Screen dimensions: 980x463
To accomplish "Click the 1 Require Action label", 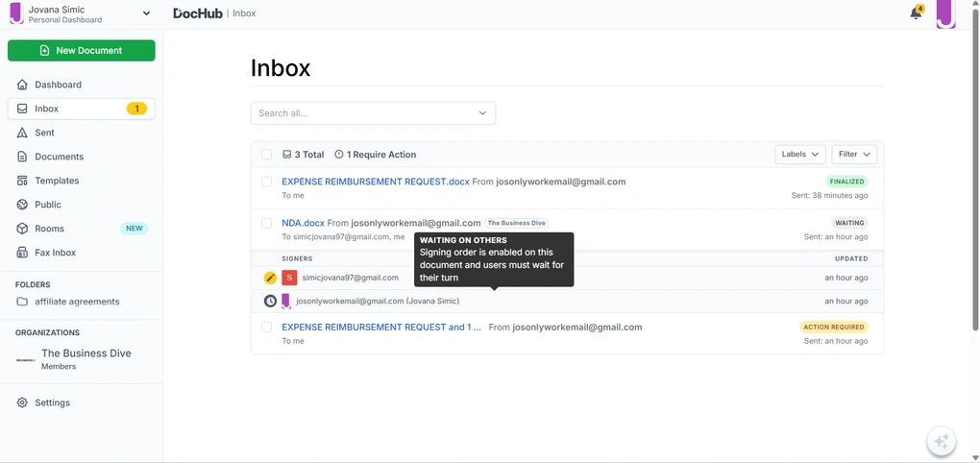I will [381, 155].
